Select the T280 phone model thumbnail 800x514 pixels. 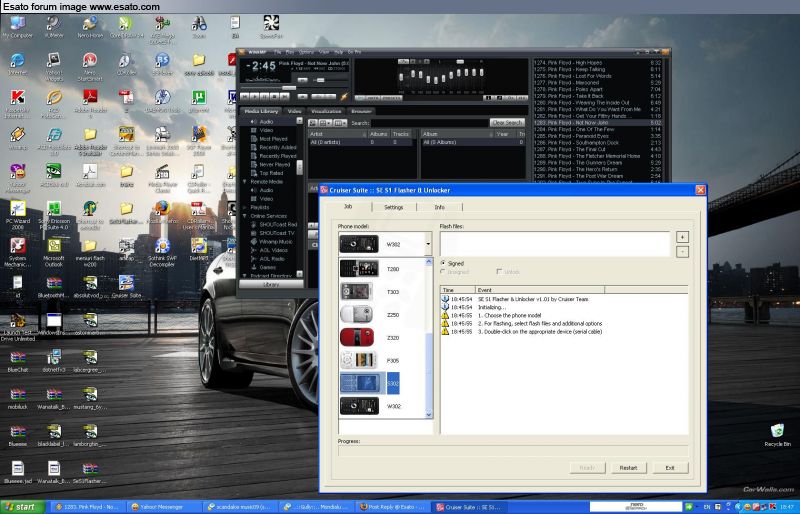pyautogui.click(x=359, y=268)
